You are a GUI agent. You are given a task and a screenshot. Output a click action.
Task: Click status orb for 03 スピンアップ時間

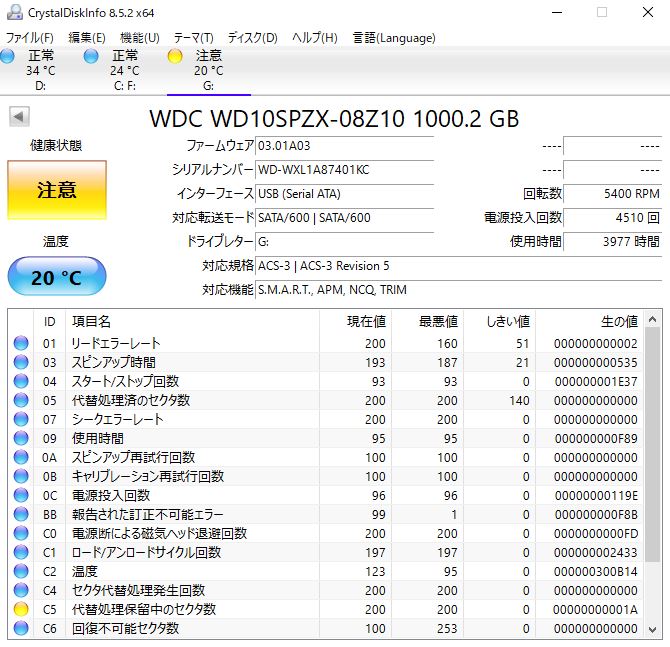pyautogui.click(x=21, y=362)
